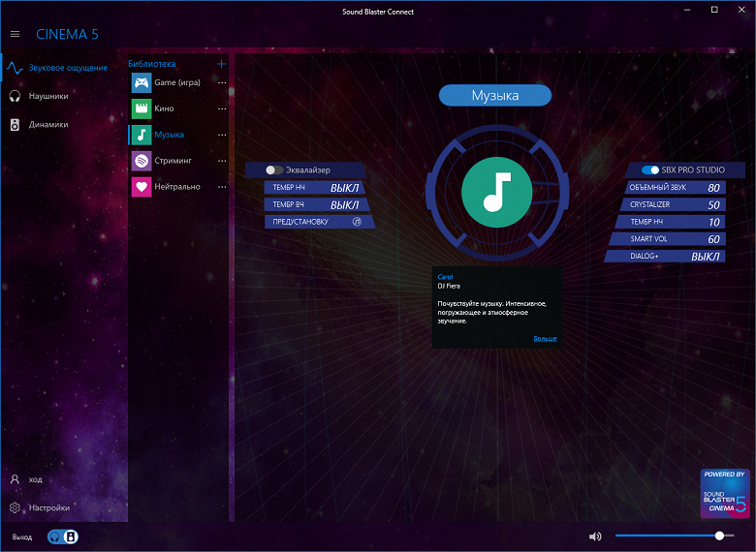Open more options for Музыка profile

222,135
